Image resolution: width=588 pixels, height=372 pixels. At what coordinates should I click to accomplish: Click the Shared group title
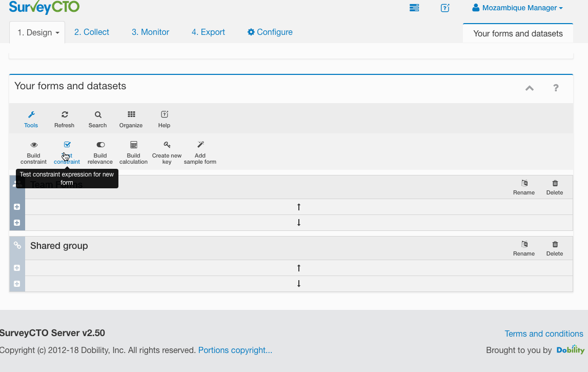[59, 246]
